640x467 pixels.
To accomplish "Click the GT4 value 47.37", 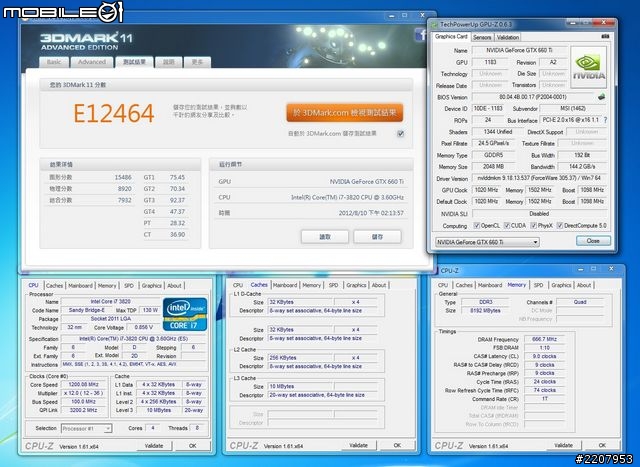I will click(177, 212).
